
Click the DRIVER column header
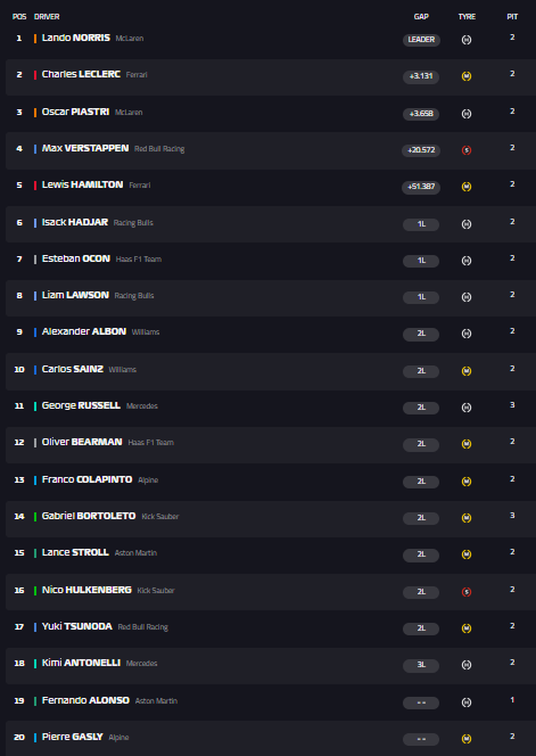click(x=47, y=16)
